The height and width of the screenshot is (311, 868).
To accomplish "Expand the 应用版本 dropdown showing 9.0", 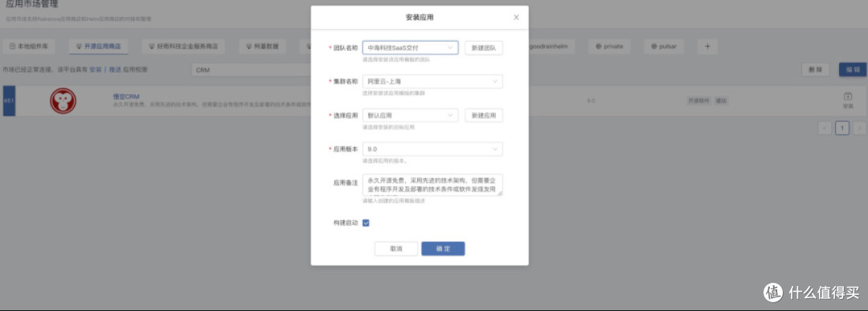I will [x=433, y=149].
